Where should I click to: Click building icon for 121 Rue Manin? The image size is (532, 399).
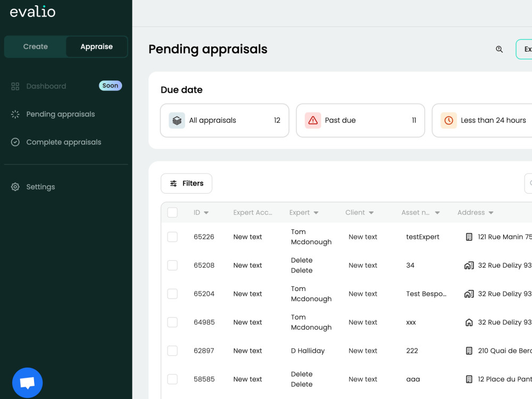pos(469,237)
